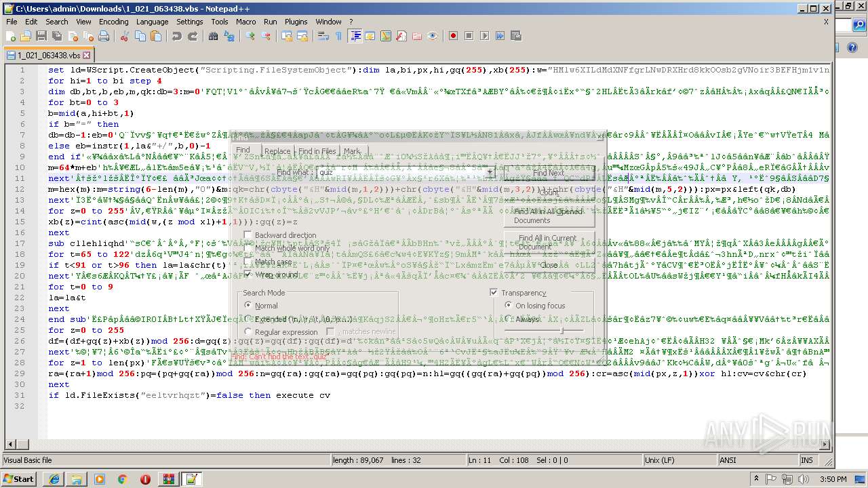
Task: Open the File menu
Action: [x=12, y=22]
